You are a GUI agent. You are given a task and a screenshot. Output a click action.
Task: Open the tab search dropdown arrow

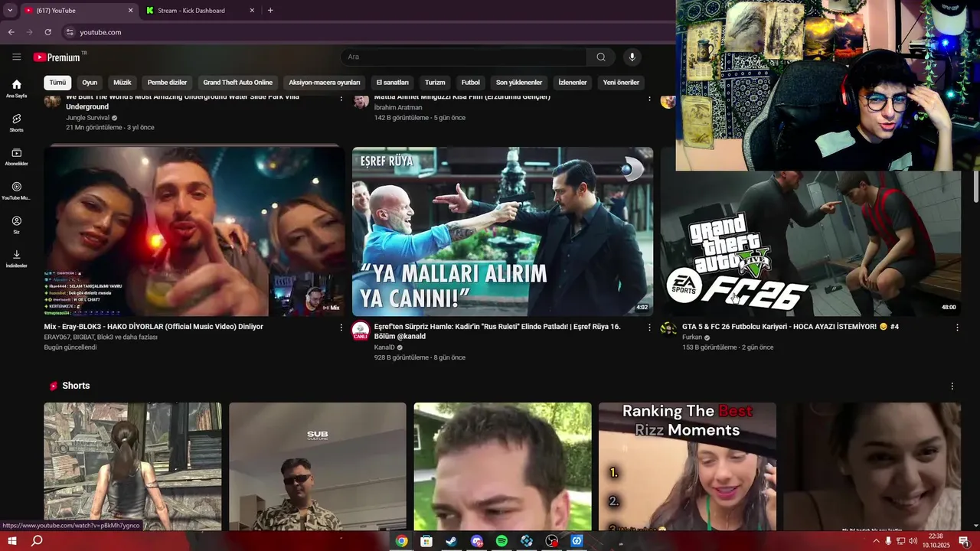(10, 11)
